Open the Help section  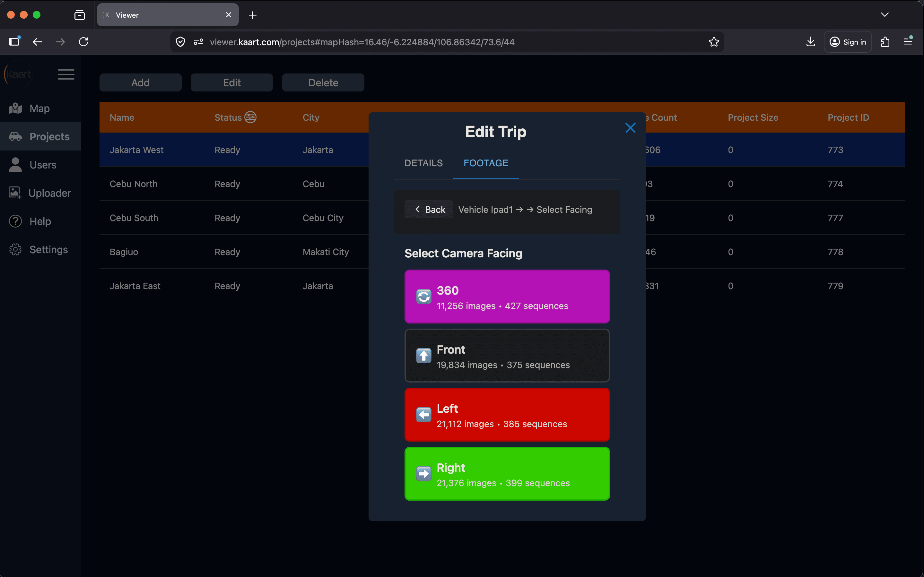pos(40,221)
